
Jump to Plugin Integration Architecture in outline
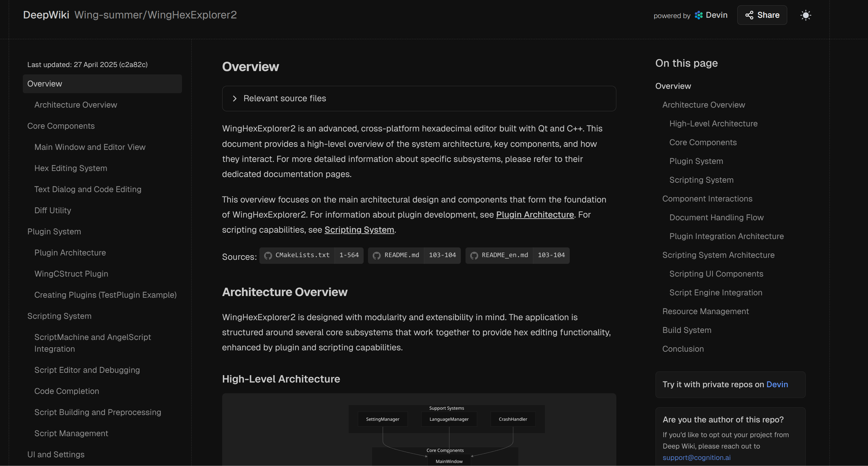click(x=727, y=236)
